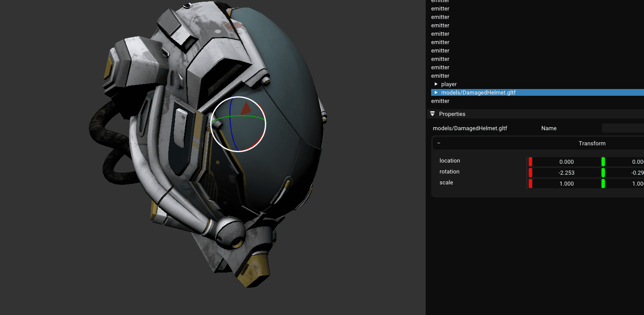Viewport: 644px width, 315px height.
Task: Click the red X handle of rotation
Action: 530,173
